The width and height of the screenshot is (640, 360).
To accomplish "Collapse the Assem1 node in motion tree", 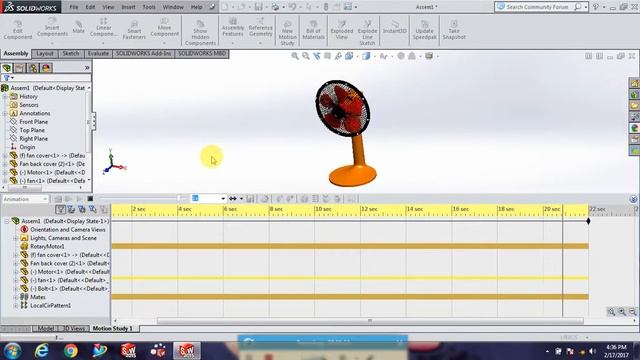I will 7,221.
